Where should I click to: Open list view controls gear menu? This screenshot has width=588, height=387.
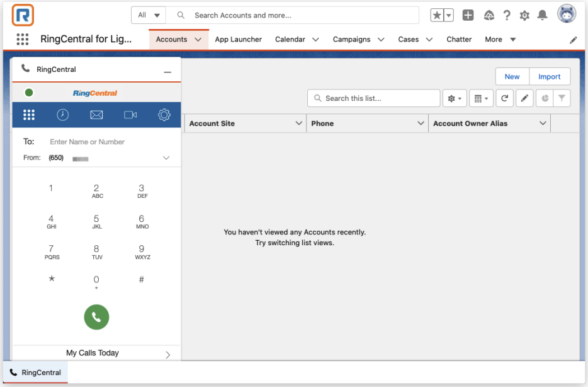(x=455, y=98)
